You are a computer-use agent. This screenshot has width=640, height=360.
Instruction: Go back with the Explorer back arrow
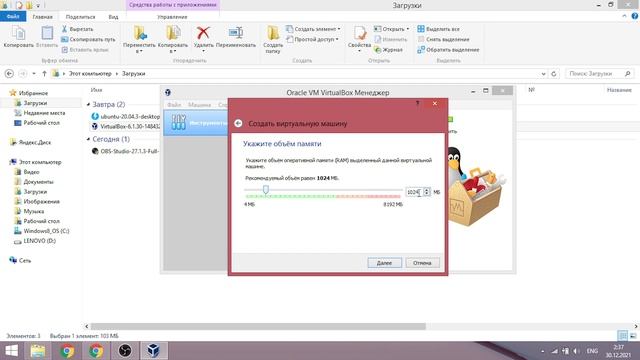pyautogui.click(x=9, y=74)
